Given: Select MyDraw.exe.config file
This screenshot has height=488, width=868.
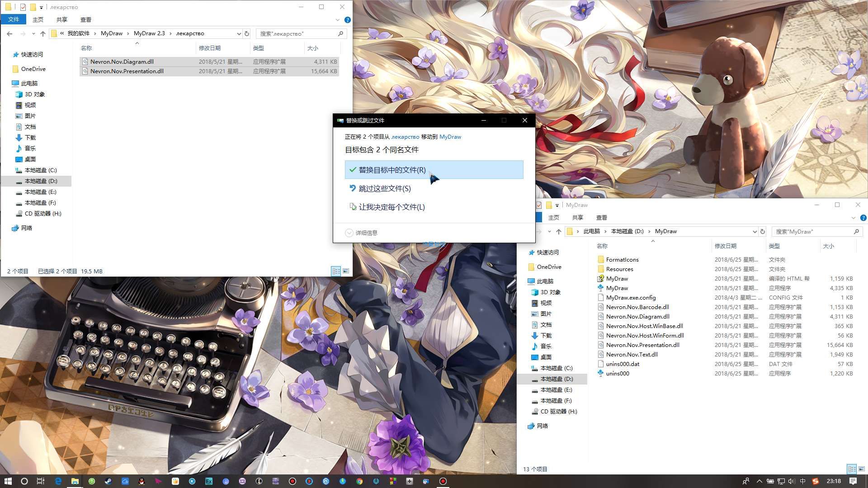Looking at the screenshot, I should 726,297.
